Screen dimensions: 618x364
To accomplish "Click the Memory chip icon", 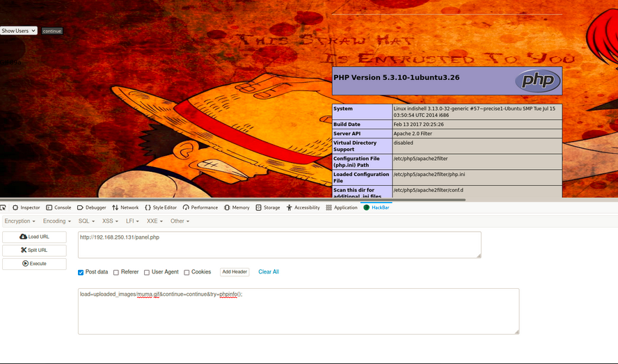I will coord(227,207).
